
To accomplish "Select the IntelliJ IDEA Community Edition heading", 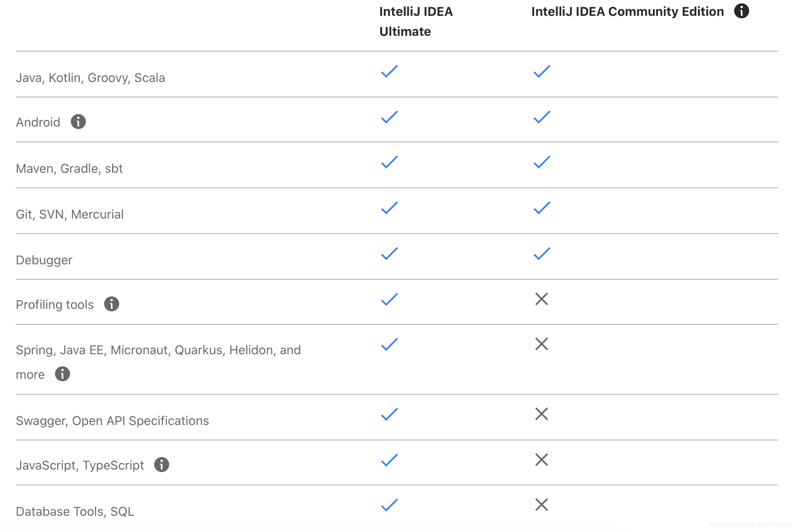I will [x=627, y=12].
